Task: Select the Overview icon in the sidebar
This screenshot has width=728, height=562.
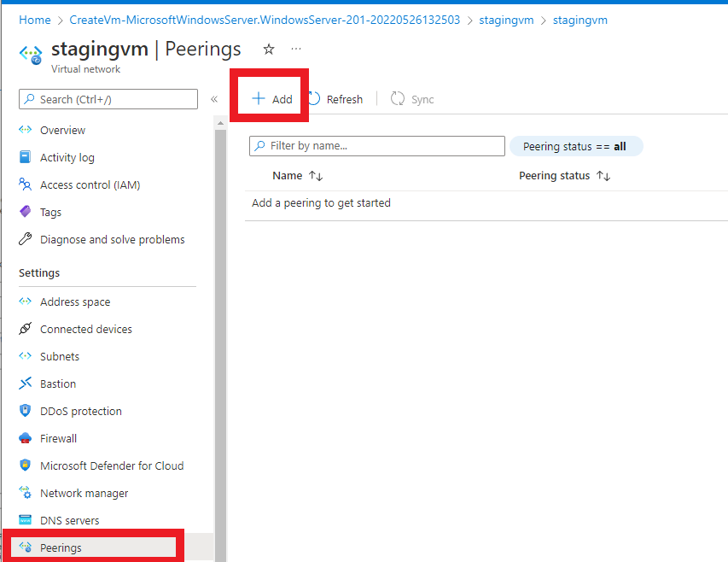Action: pyautogui.click(x=26, y=130)
